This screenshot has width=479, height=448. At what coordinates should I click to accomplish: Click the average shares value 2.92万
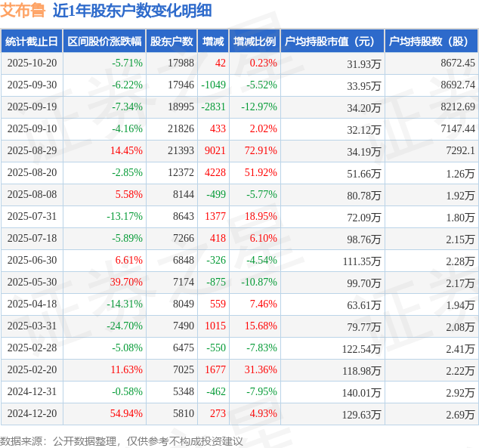(x=460, y=393)
